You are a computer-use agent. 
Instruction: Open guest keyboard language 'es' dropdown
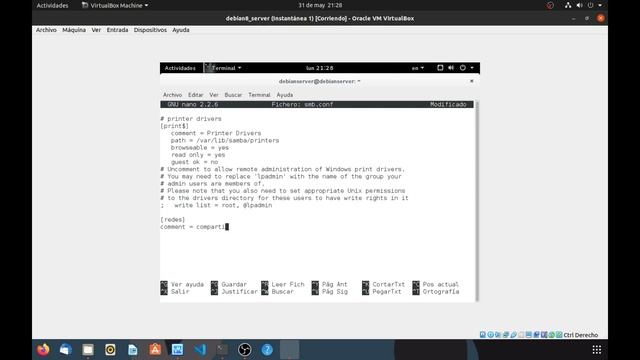[418, 68]
